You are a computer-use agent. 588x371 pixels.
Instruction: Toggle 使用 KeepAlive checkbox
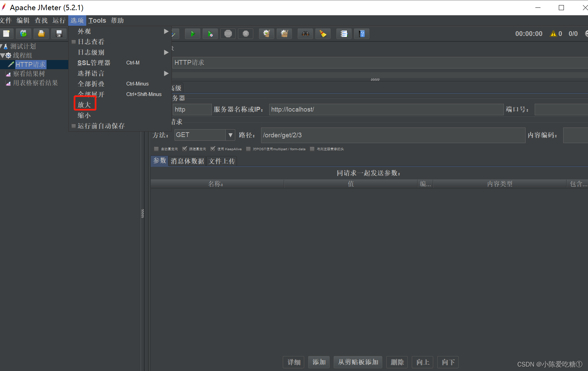tap(213, 149)
